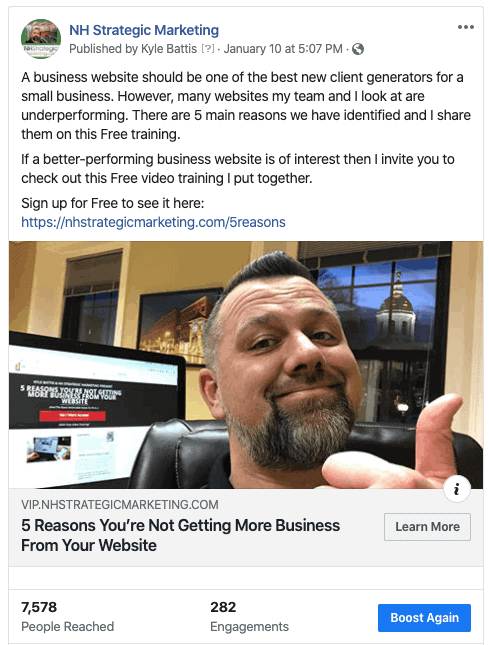This screenshot has height=645, width=489.
Task: Click the Engagements label
Action: tap(249, 626)
